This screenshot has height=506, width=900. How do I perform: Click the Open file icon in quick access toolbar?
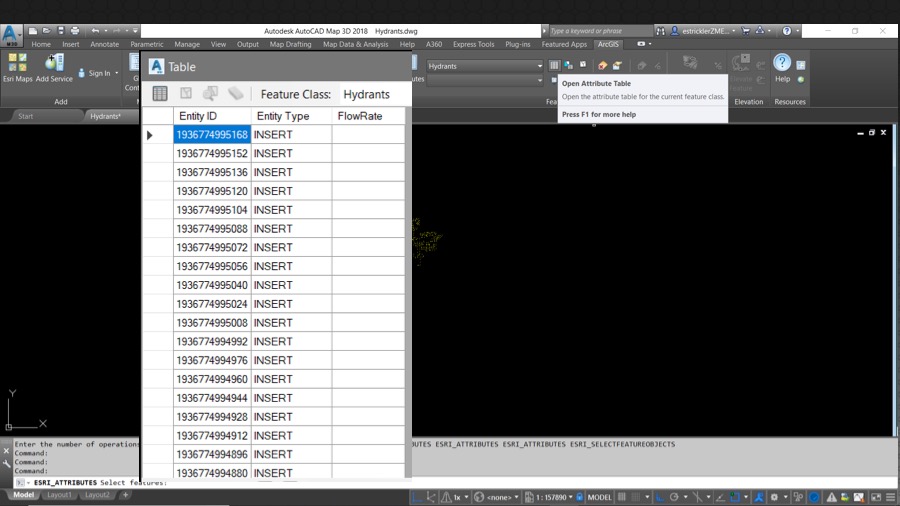46,31
